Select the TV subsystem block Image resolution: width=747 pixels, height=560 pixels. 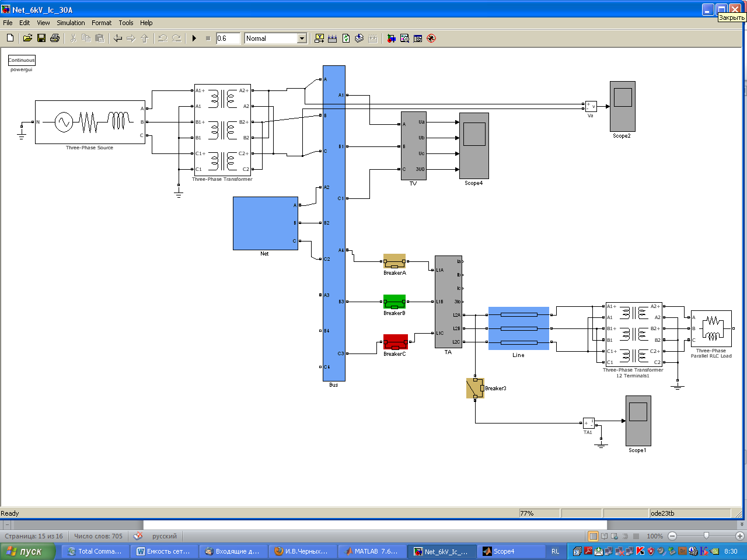coord(414,146)
